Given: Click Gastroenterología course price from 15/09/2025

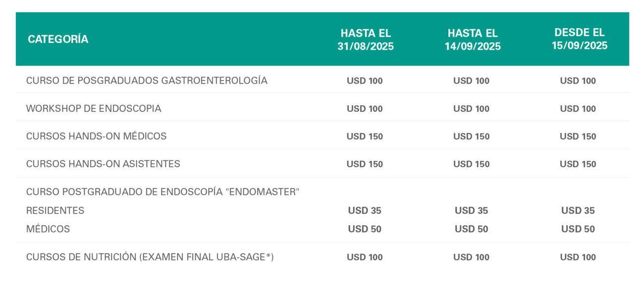Looking at the screenshot, I should pyautogui.click(x=578, y=81).
